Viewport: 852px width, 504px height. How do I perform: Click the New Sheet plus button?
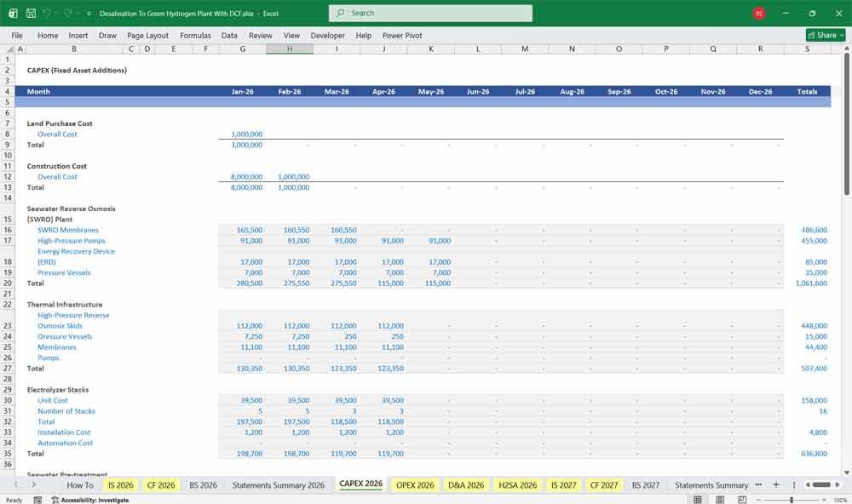coord(776,484)
